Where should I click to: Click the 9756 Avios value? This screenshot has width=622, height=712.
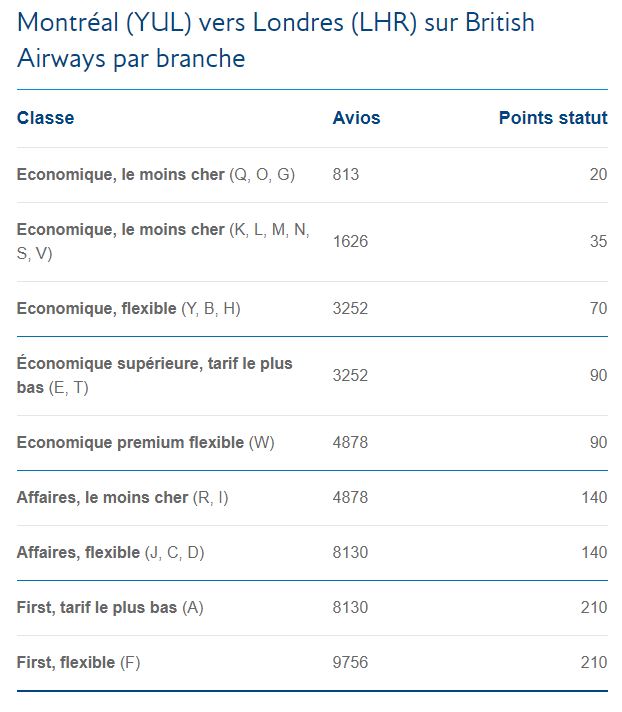click(350, 662)
